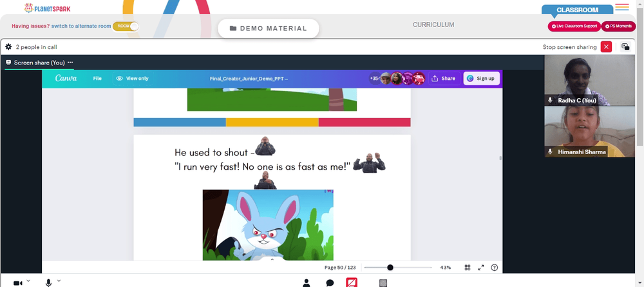Toggle the alternate ROOM switch

(126, 26)
